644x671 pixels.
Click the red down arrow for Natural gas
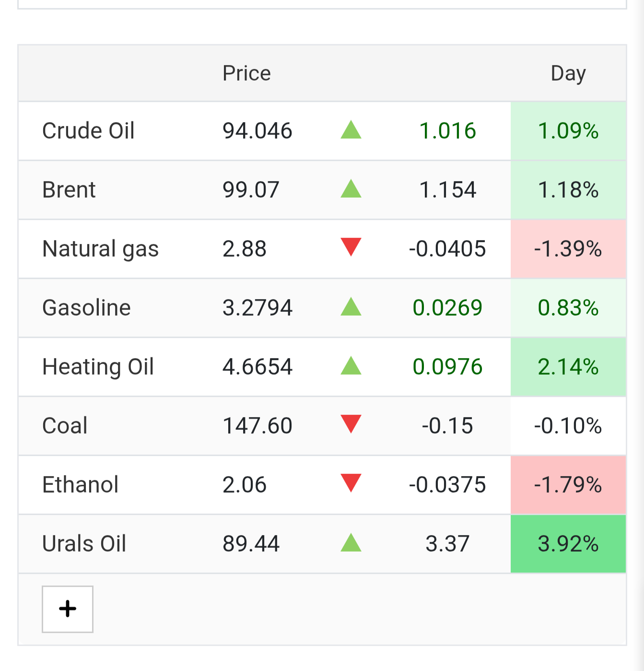[351, 247]
